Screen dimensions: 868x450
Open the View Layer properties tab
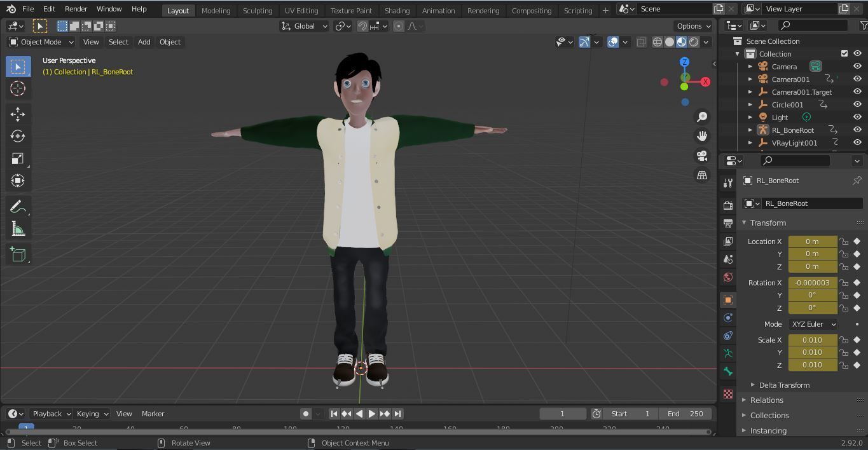(728, 241)
